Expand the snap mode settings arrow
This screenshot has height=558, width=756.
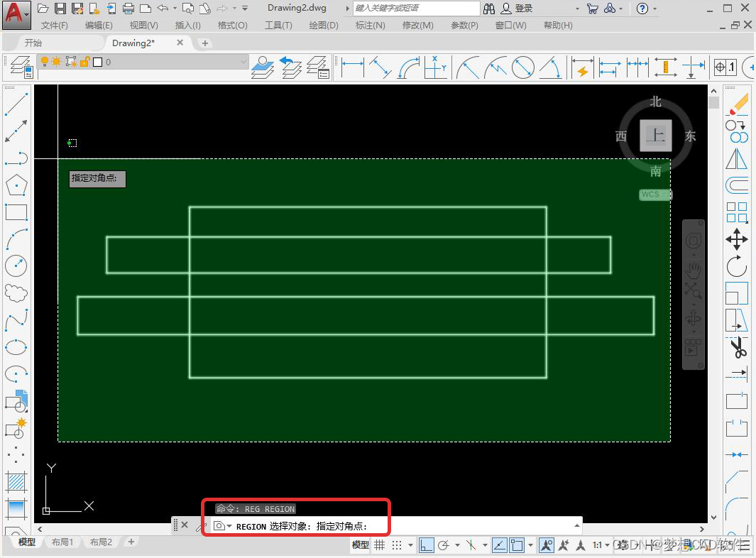410,545
